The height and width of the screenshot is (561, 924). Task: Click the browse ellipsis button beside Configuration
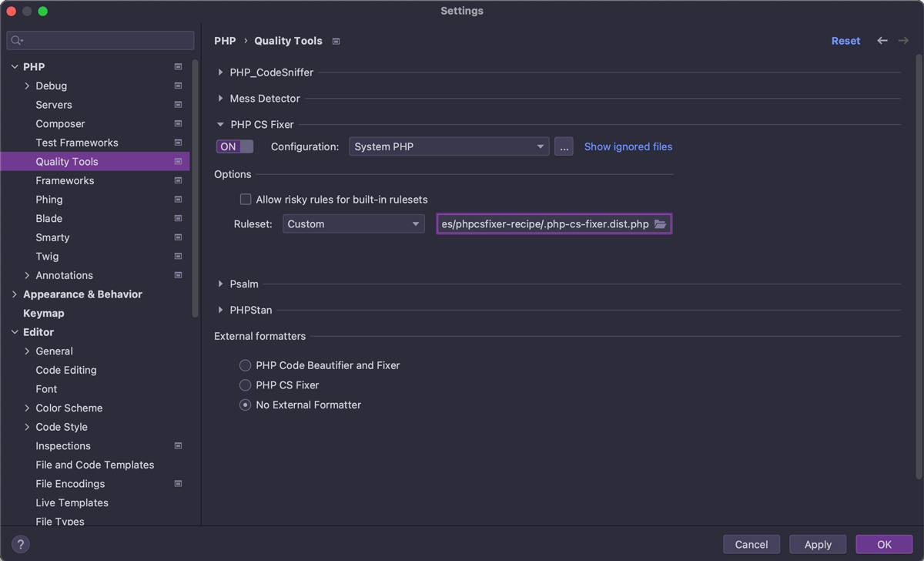564,146
